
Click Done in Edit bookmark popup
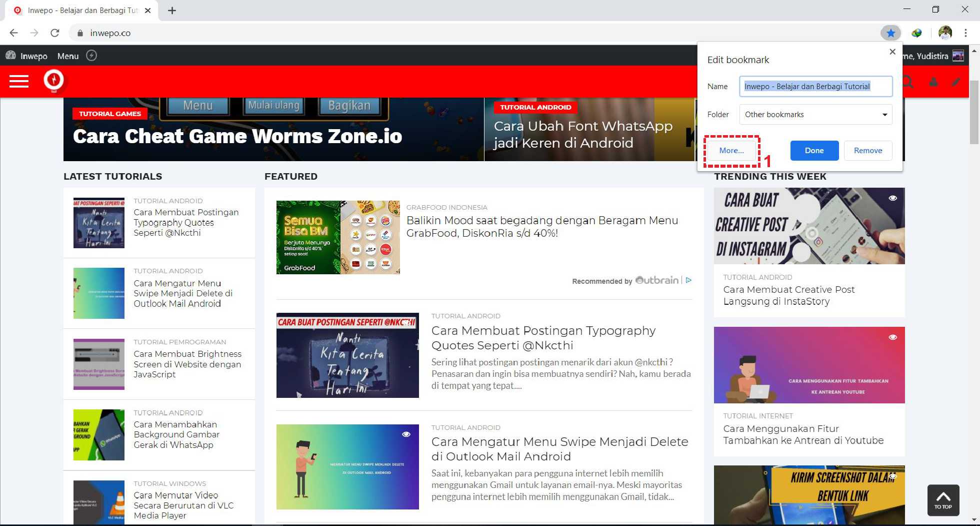click(814, 151)
